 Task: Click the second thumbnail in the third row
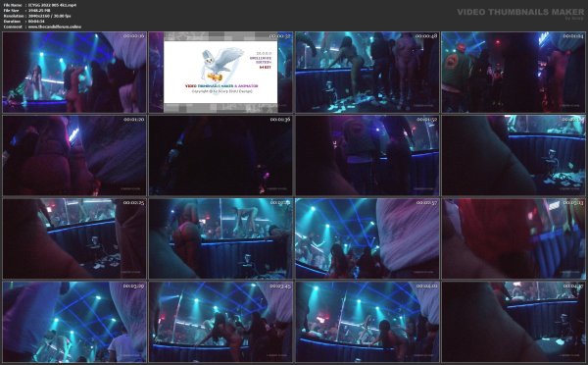coord(220,238)
